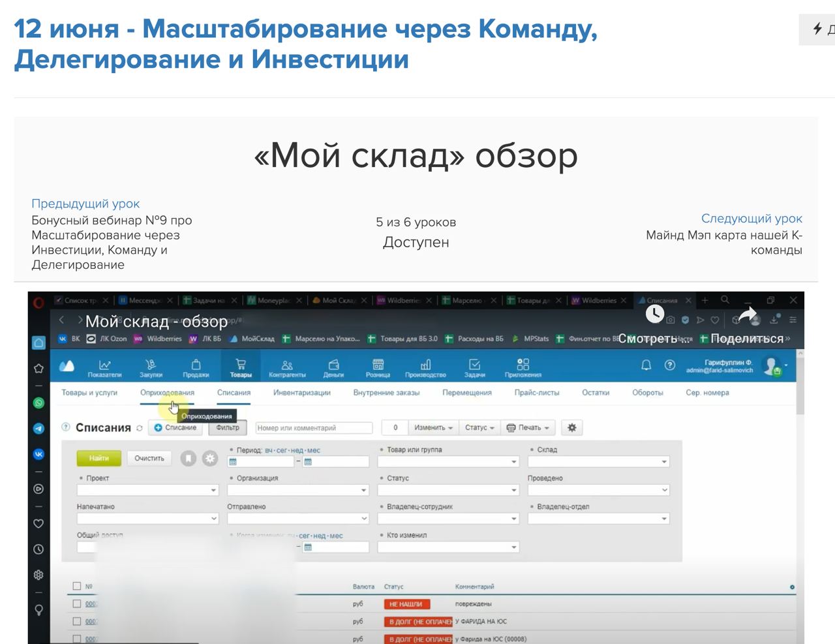Click the Фильтр button
Viewport: 835px width, 644px height.
pos(228,428)
